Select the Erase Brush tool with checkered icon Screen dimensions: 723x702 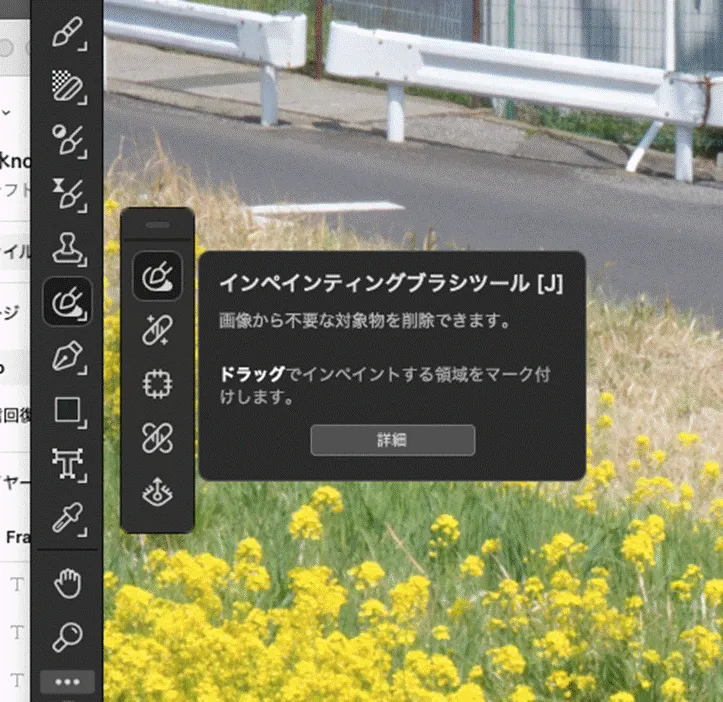pos(68,86)
